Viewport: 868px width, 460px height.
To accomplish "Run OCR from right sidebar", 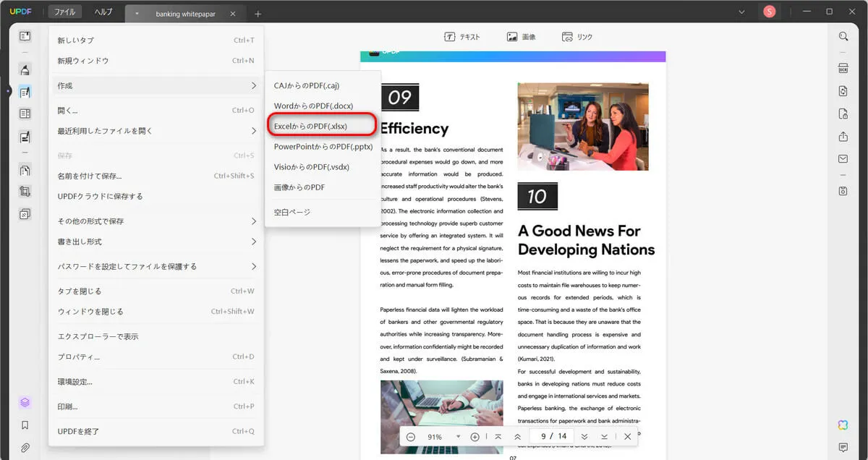I will (843, 69).
